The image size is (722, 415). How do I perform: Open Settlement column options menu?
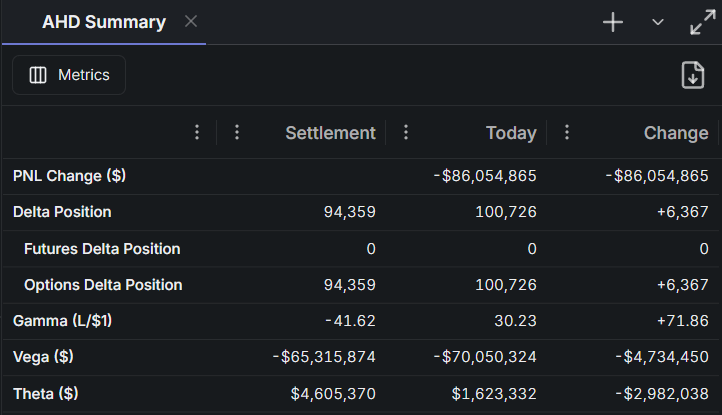point(237,132)
